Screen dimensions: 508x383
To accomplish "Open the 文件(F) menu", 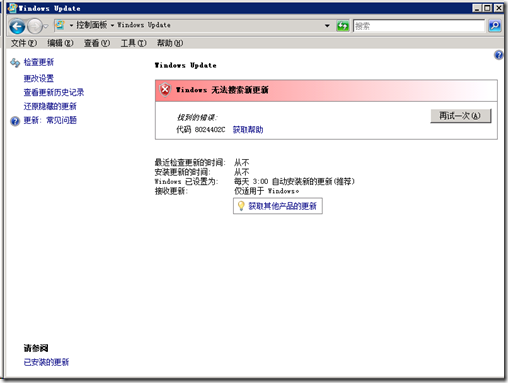I will [24, 43].
